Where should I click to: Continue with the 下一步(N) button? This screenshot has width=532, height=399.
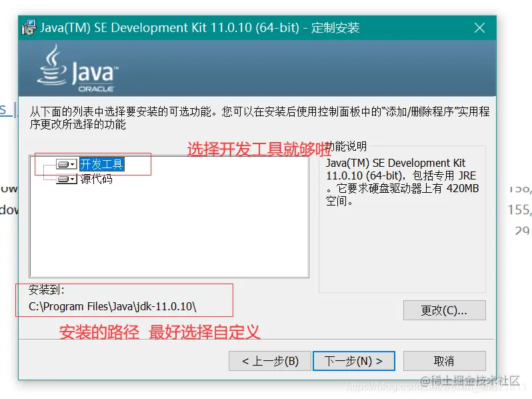[x=354, y=361]
